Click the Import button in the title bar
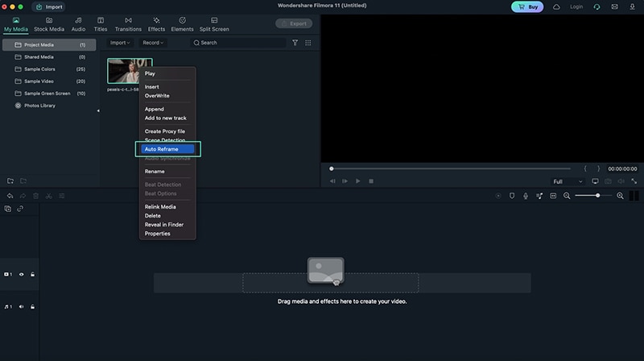644x361 pixels. (49, 6)
